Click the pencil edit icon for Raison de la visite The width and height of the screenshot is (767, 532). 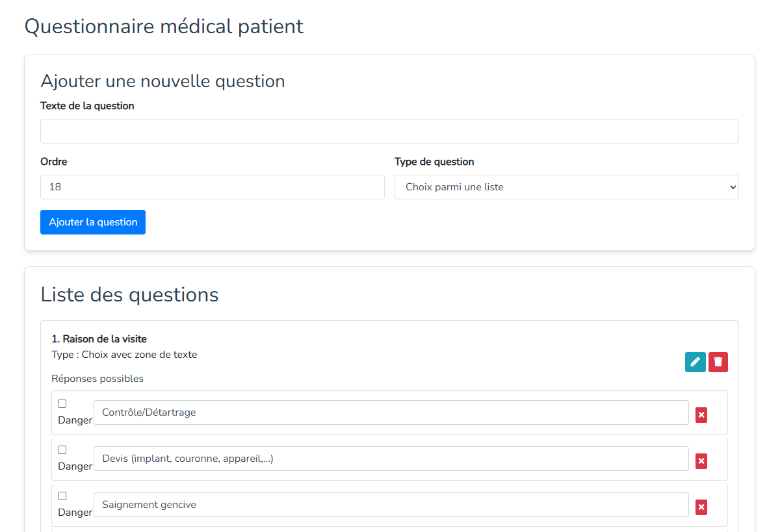[x=695, y=362]
